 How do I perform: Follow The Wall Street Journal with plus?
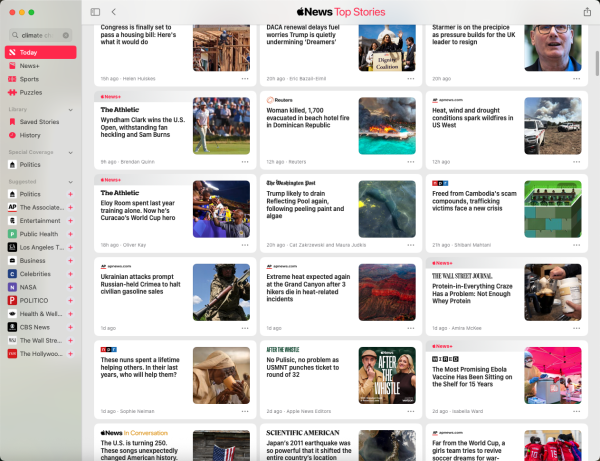[70, 340]
